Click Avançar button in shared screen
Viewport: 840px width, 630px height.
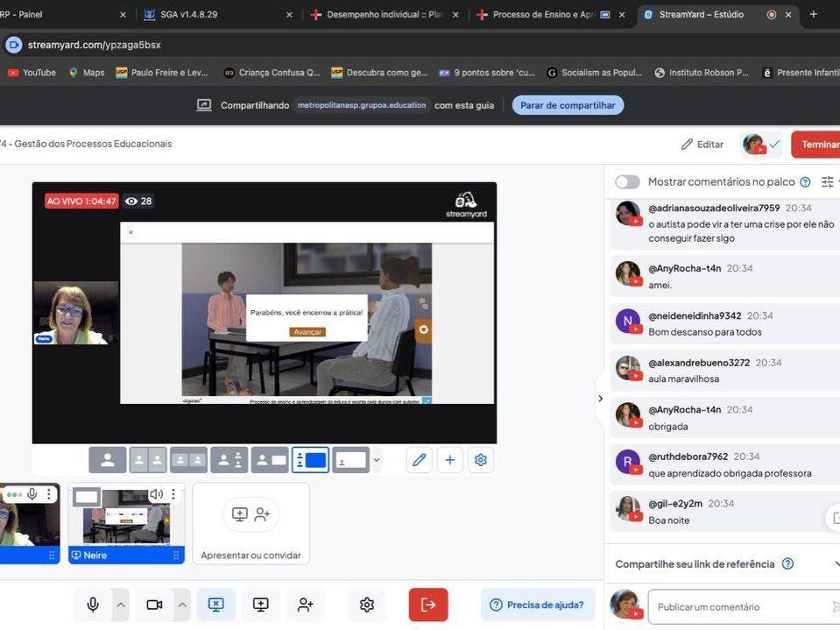point(307,332)
